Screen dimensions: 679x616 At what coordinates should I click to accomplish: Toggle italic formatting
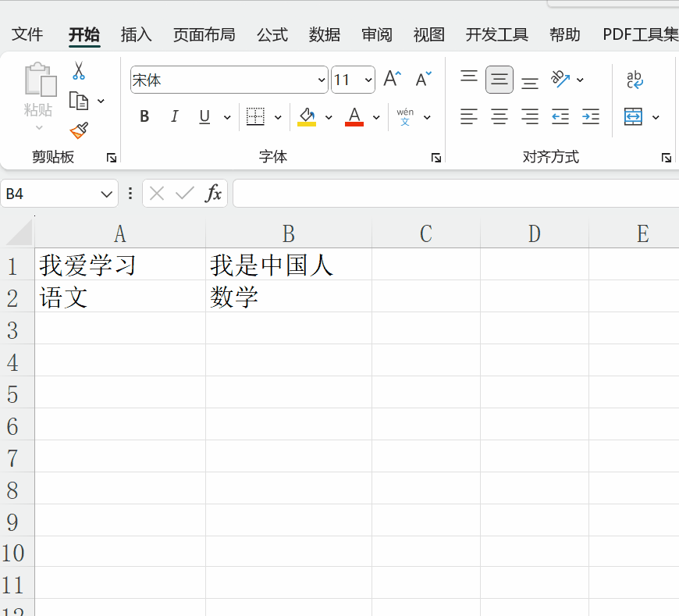175,116
